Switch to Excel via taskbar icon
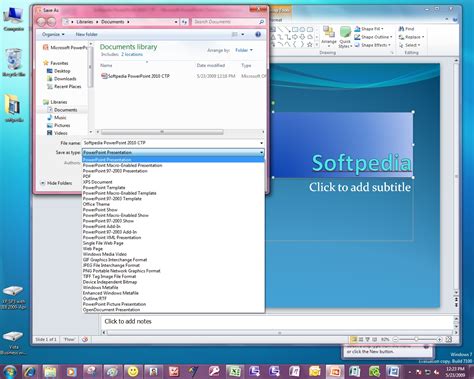Screen dimensions: 474x379 pyautogui.click(x=235, y=371)
